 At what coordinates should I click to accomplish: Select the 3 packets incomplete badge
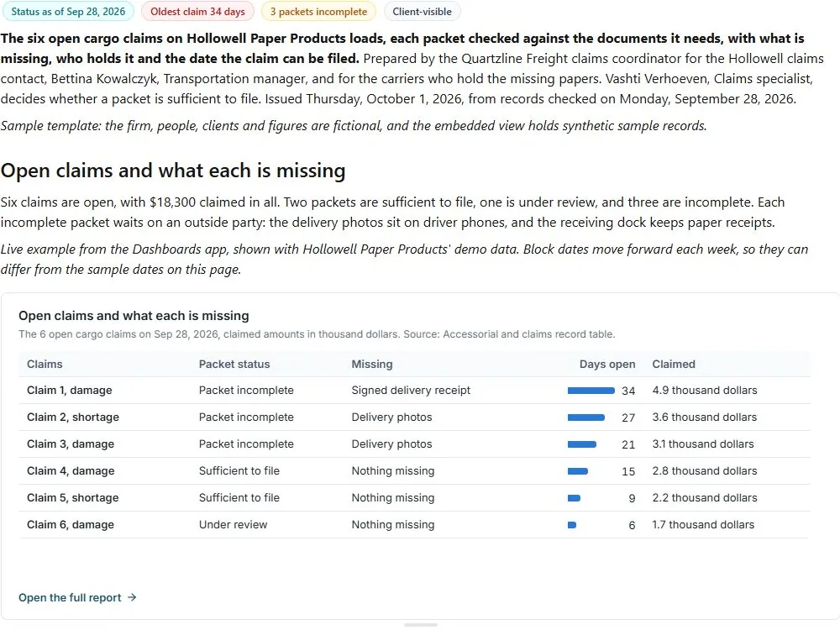click(318, 12)
